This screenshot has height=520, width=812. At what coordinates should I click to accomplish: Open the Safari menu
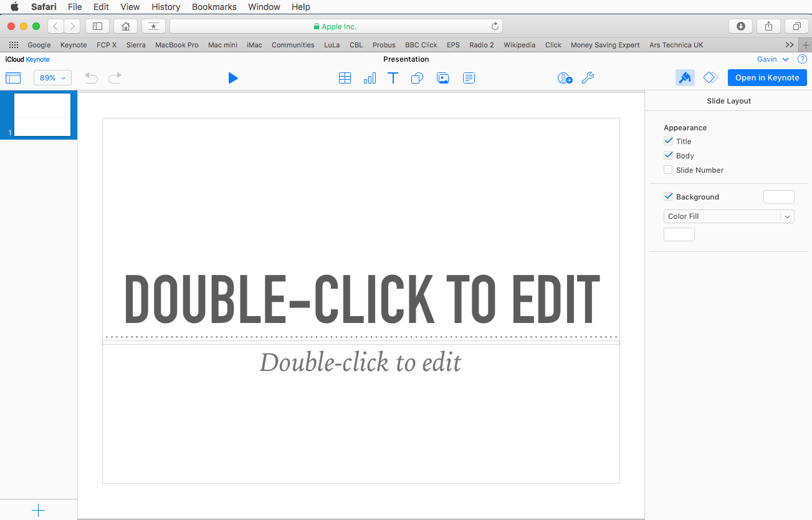[x=44, y=7]
